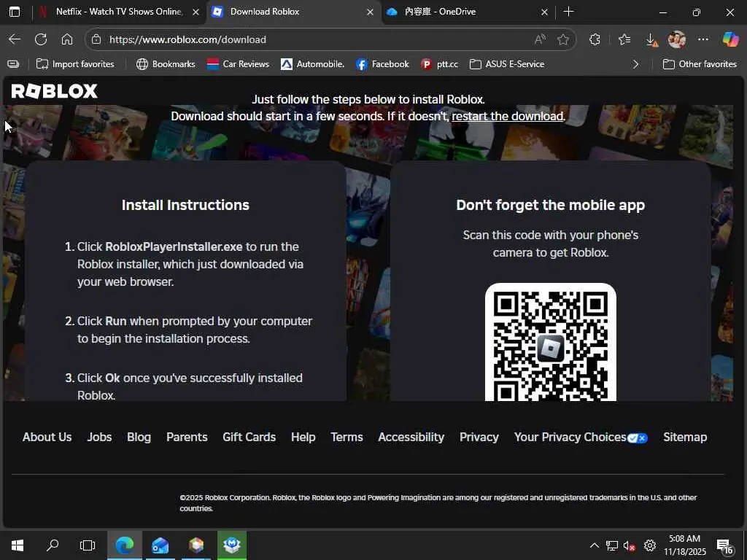Open the tab actions menu icon
The width and height of the screenshot is (747, 560).
coord(15,12)
